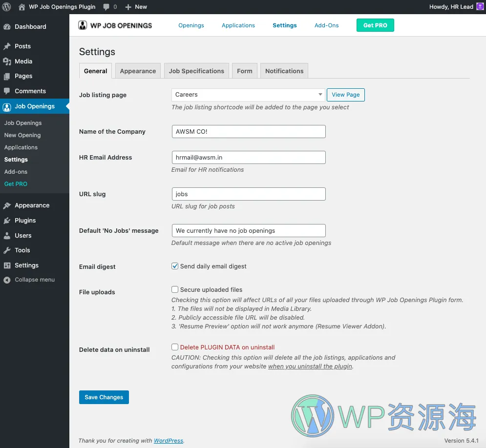Click 'when you uninstall the plugin' link
Image resolution: width=486 pixels, height=448 pixels.
point(310,367)
